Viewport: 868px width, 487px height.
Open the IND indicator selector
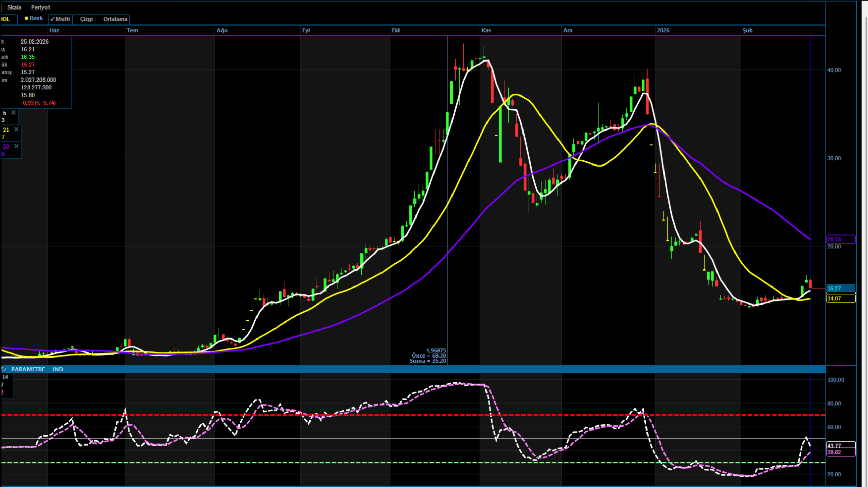click(x=58, y=369)
